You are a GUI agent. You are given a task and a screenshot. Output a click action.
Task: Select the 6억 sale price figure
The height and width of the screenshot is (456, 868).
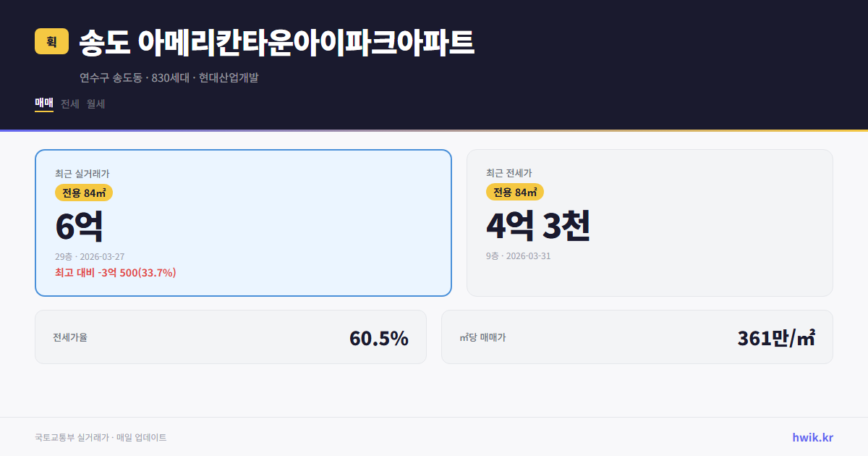pos(77,227)
